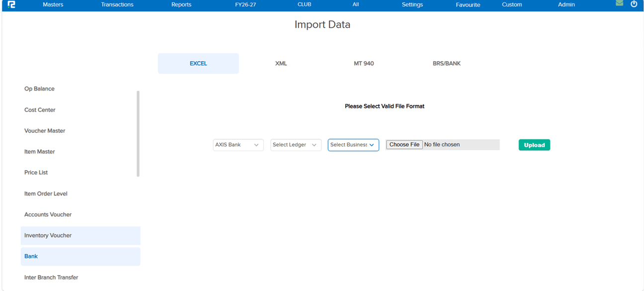Click the app logo icon
Screen dimensions: 644x291
pos(11,4)
